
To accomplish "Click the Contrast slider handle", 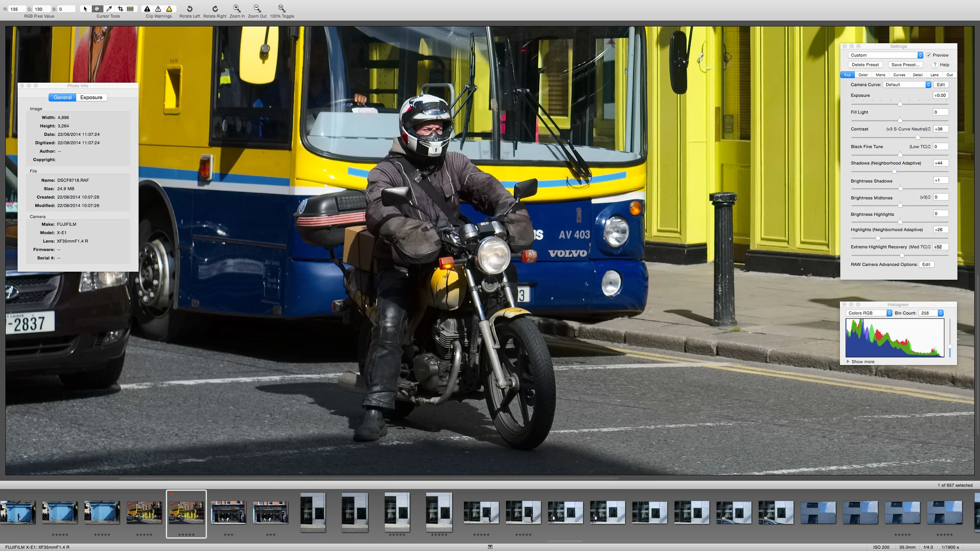I will click(918, 137).
